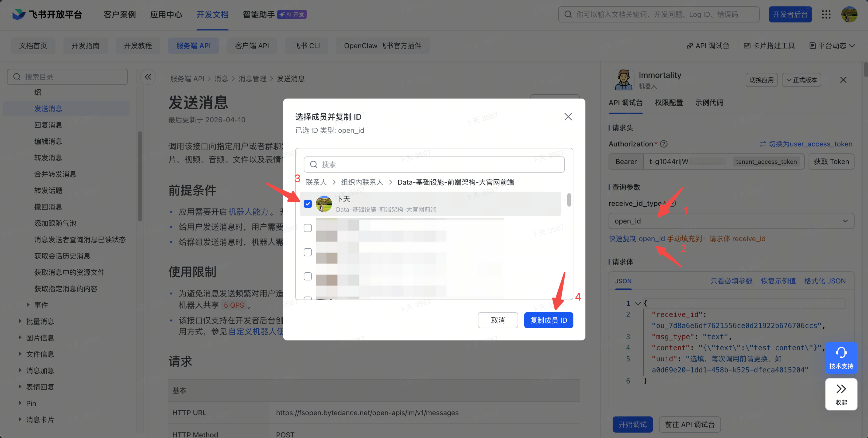Image resolution: width=868 pixels, height=438 pixels.
Task: Click the magnifier icon in top search bar
Action: (568, 15)
